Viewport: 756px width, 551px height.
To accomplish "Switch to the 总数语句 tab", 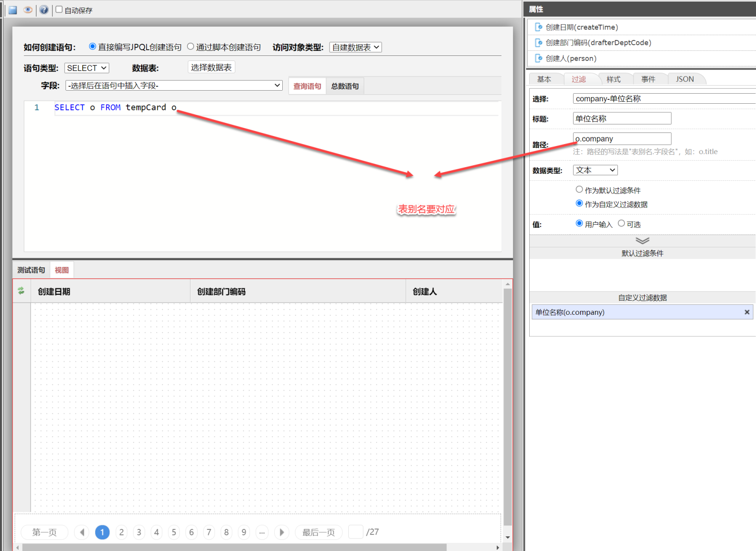I will 345,86.
